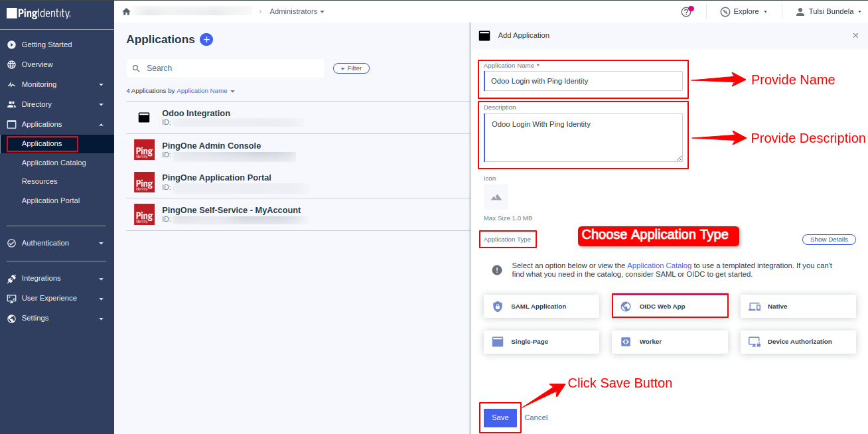Open Resources in sidebar
868x434 pixels.
point(39,181)
